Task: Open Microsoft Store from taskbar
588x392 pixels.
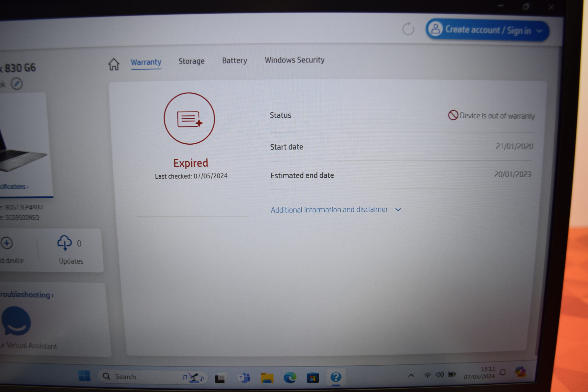Action: coord(313,378)
